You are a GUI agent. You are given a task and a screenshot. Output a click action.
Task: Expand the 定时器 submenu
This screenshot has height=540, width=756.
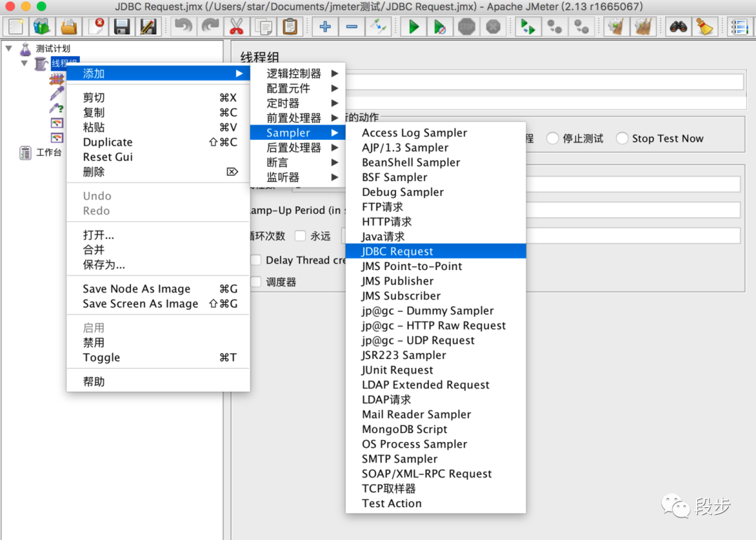pyautogui.click(x=298, y=103)
